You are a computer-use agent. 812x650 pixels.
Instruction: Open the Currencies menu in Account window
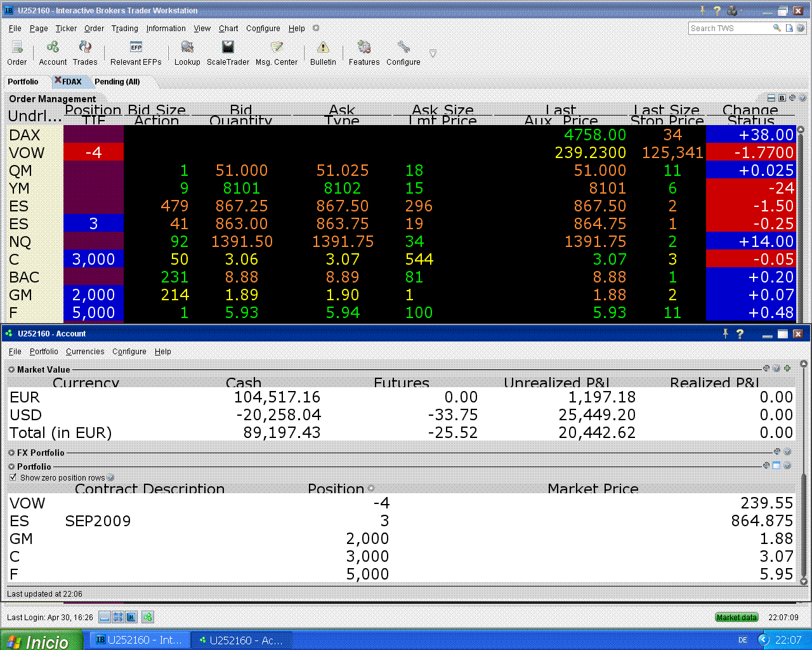click(x=85, y=352)
